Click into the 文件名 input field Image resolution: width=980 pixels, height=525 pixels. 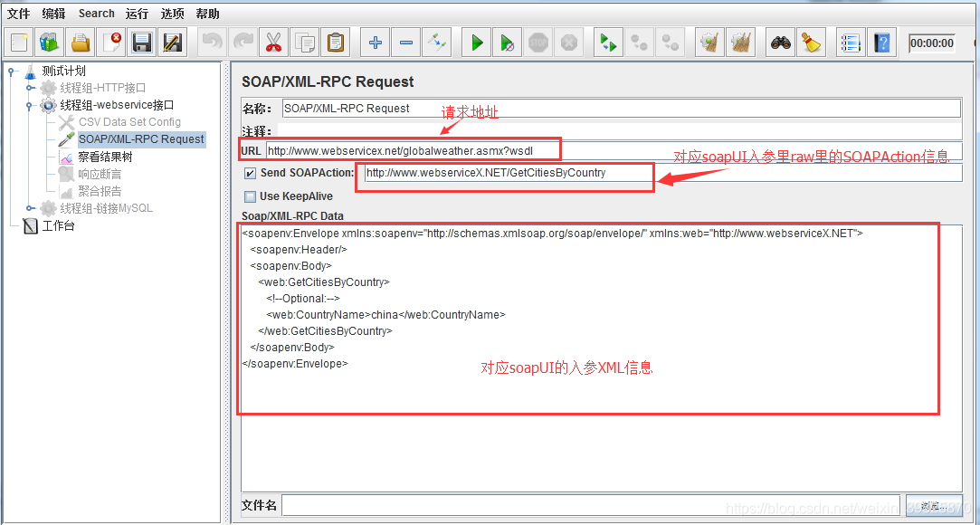(x=593, y=505)
